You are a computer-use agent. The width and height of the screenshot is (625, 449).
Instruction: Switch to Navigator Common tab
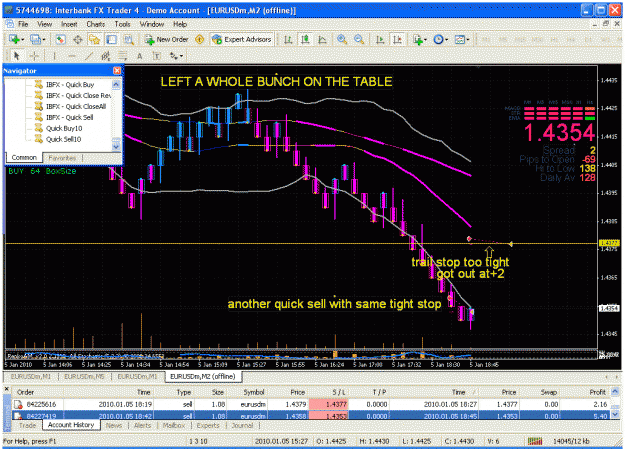tap(24, 158)
